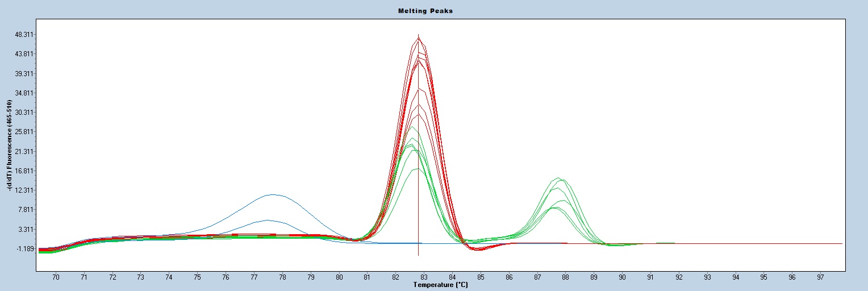Select the smaller blue peak curve apex

268,221
